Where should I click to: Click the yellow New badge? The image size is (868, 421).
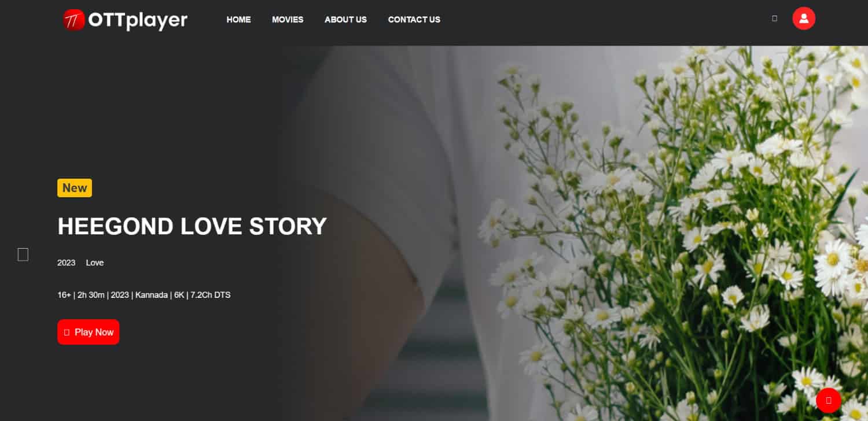tap(75, 188)
